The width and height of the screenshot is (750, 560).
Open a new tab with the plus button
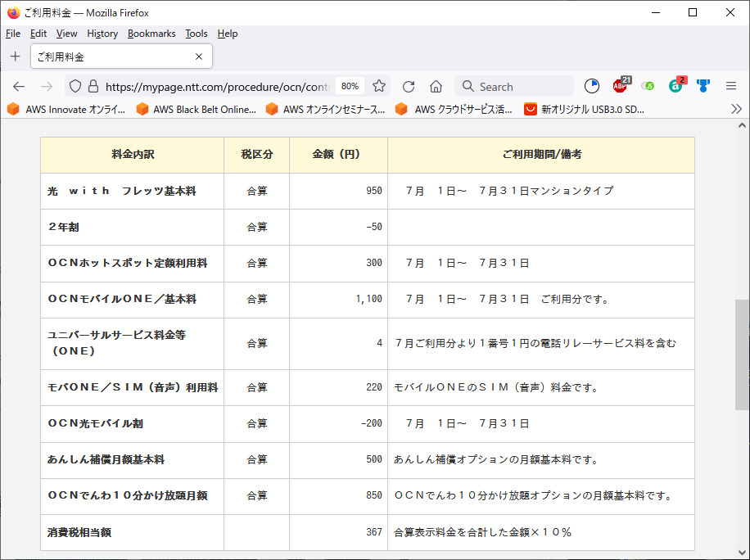[15, 56]
